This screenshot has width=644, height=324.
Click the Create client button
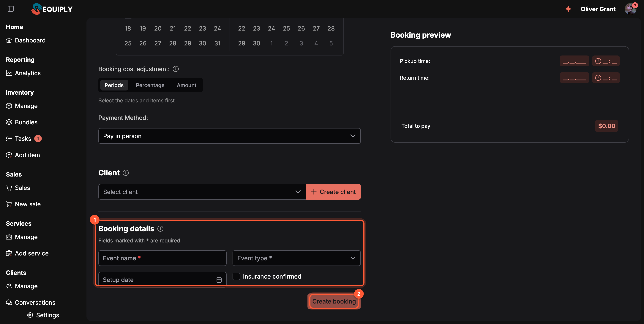[333, 192]
